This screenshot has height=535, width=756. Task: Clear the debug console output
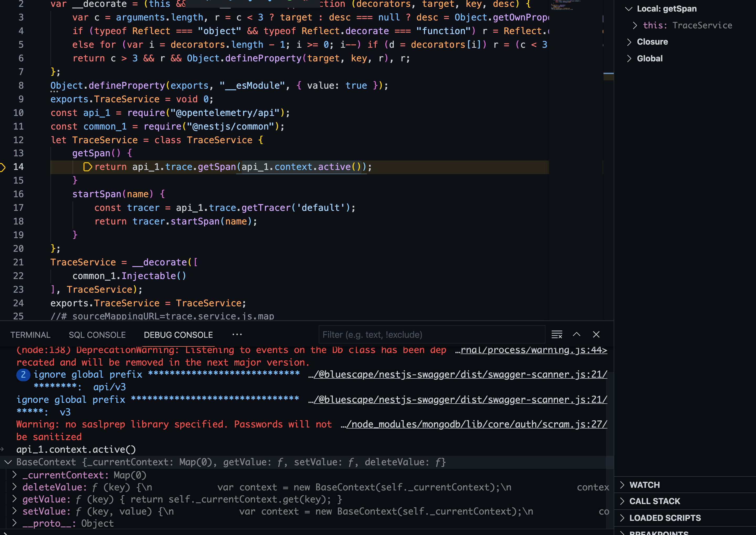click(x=556, y=335)
